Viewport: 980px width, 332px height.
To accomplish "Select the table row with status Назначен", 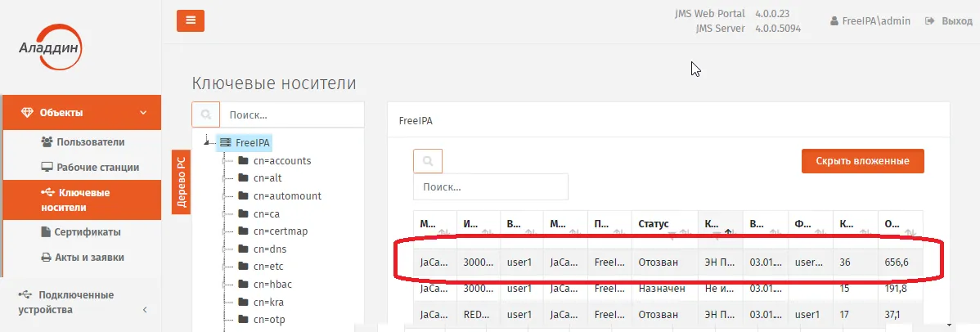I will click(668, 289).
